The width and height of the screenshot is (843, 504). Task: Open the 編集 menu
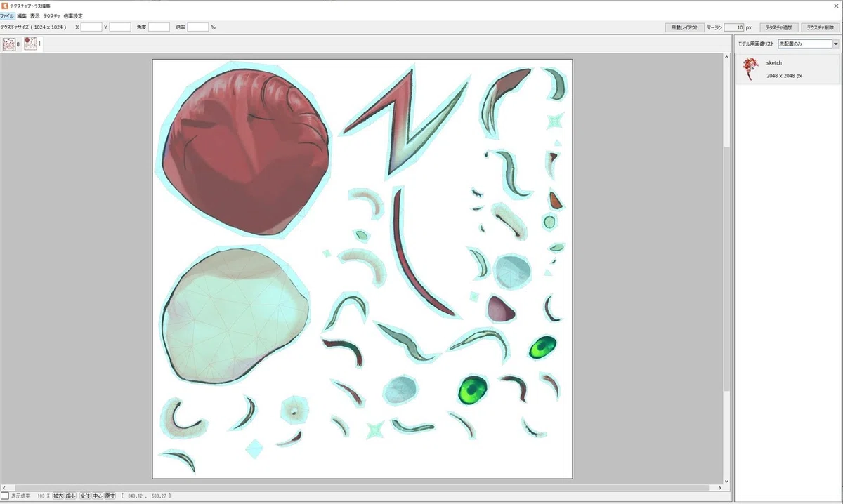22,15
